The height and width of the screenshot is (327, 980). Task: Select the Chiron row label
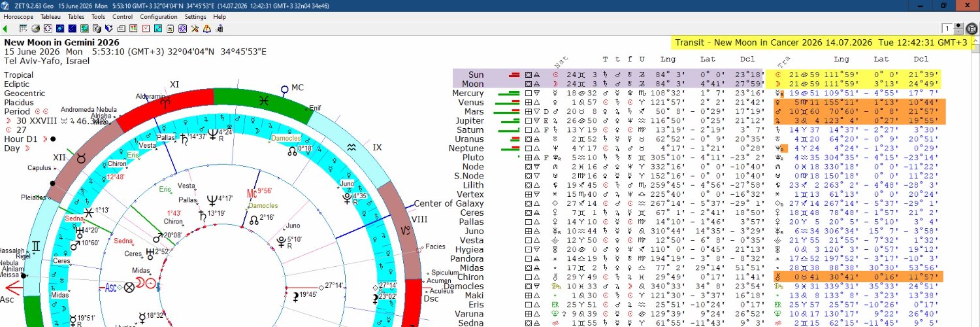pyautogui.click(x=472, y=277)
